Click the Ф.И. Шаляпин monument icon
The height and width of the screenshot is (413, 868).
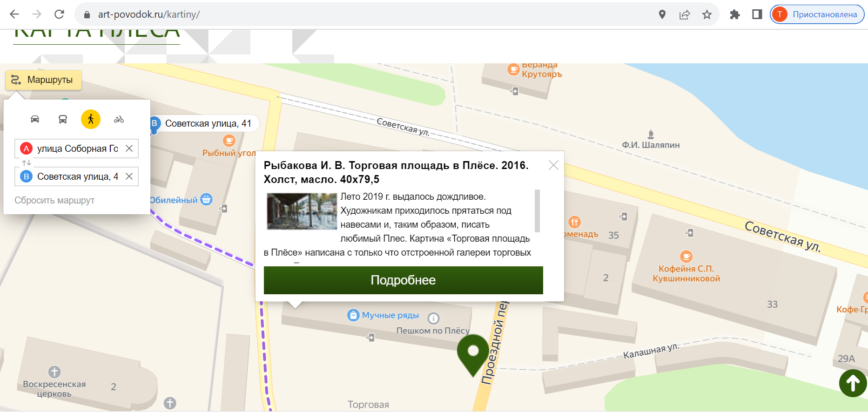click(651, 135)
